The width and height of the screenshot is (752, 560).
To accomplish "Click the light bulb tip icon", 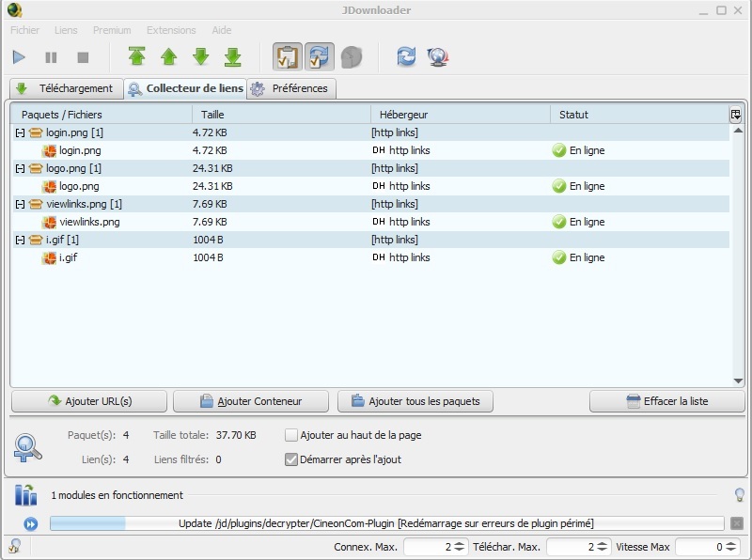I will 740,495.
